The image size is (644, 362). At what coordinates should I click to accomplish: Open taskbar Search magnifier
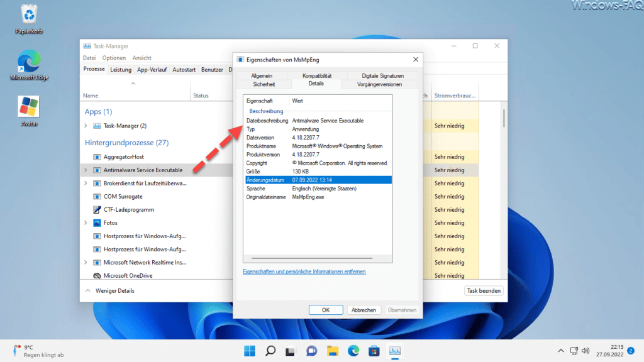point(270,351)
